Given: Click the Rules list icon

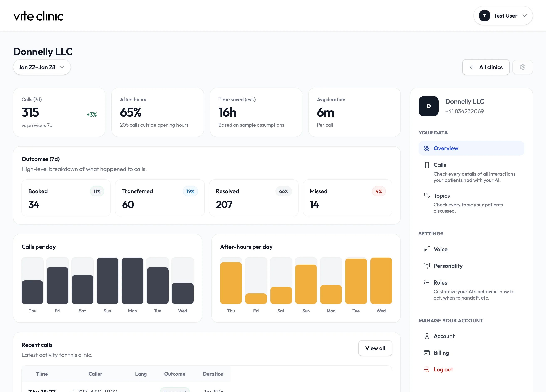Looking at the screenshot, I should coord(427,283).
